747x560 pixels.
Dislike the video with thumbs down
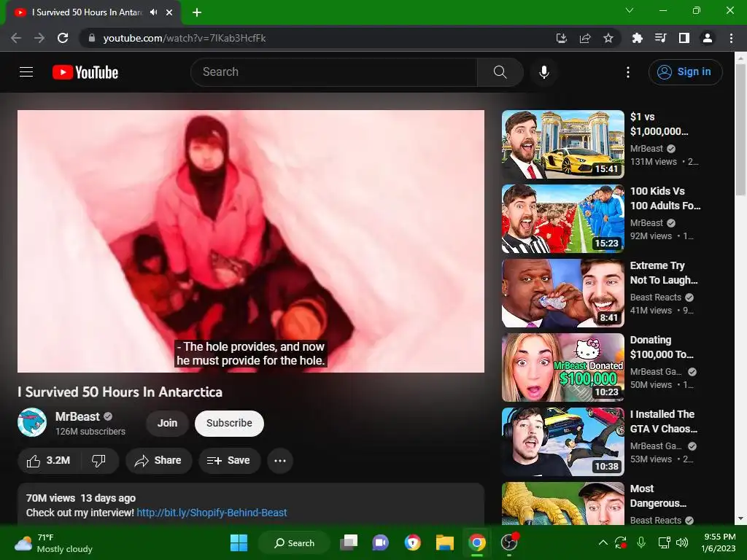(98, 461)
